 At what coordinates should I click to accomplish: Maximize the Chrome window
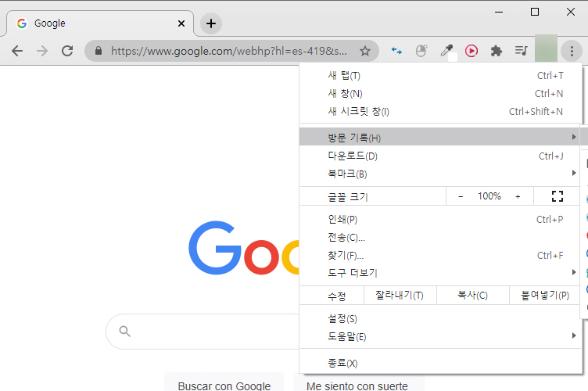coord(535,12)
